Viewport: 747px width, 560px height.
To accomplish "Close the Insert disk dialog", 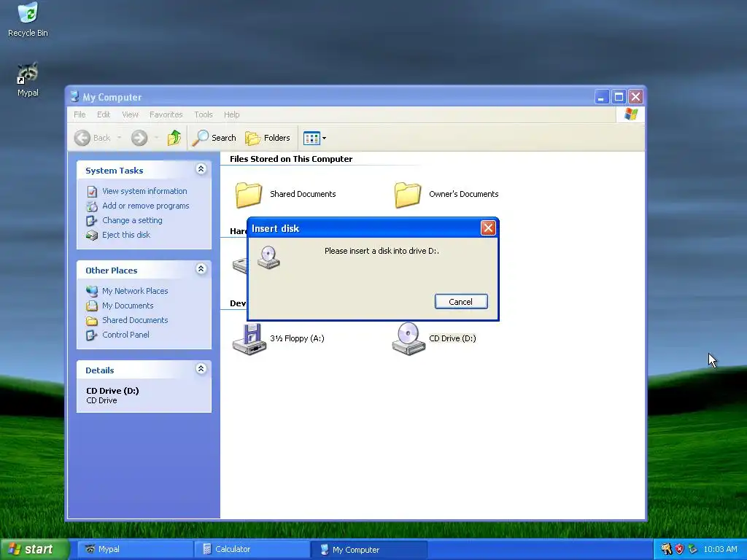I will coord(488,228).
